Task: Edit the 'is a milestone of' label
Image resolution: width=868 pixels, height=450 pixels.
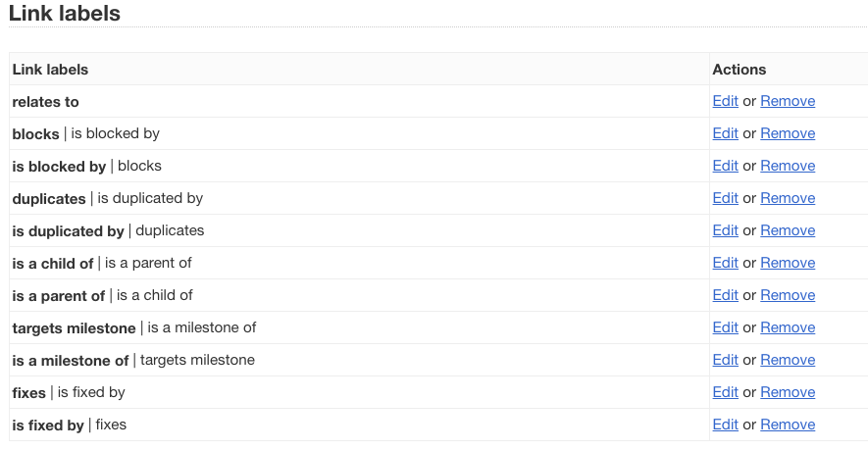Action: pos(725,360)
